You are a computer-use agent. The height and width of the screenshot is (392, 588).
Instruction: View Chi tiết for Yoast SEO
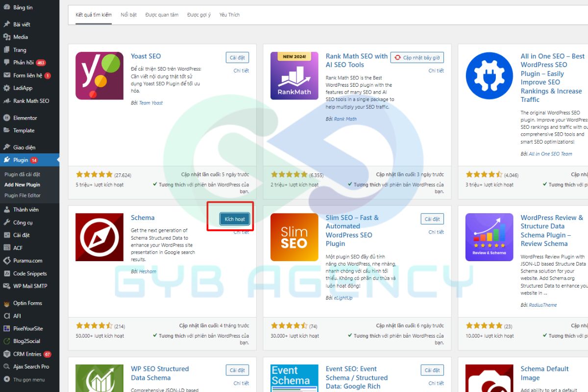pos(241,71)
